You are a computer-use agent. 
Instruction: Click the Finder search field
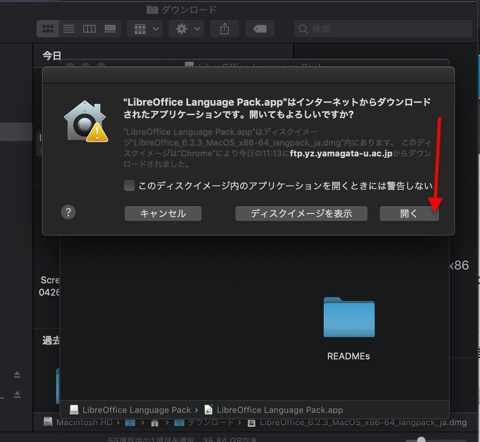point(383,29)
